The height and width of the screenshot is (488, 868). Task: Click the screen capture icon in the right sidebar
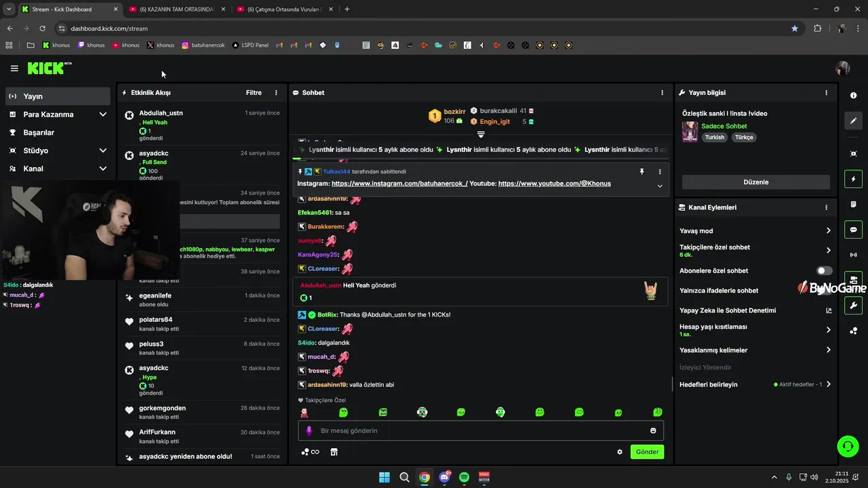[853, 154]
